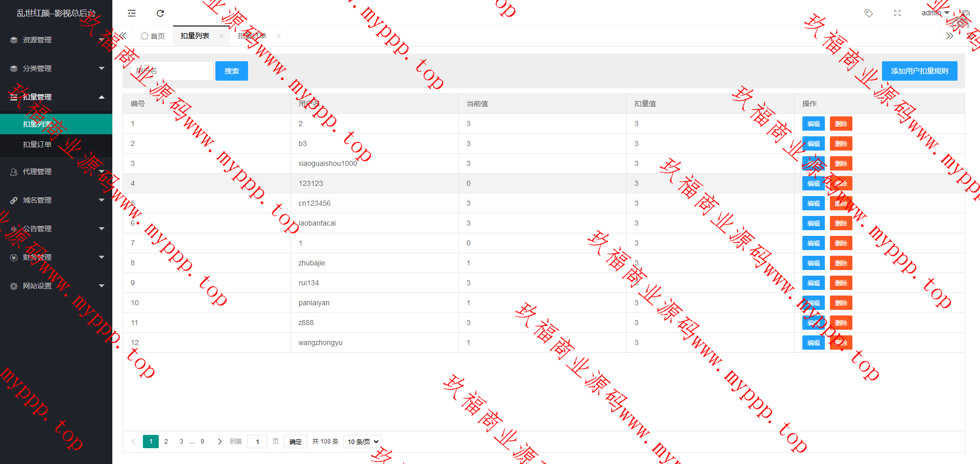
Task: Open 扣量订单 in the sidebar
Action: 37,144
